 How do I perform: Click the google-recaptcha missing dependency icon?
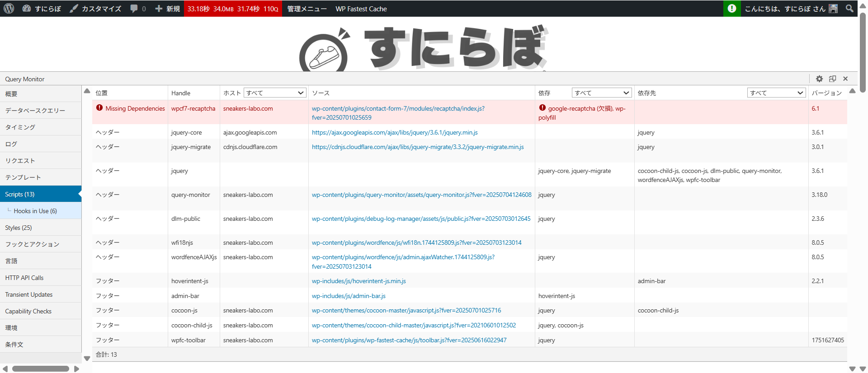click(x=542, y=108)
